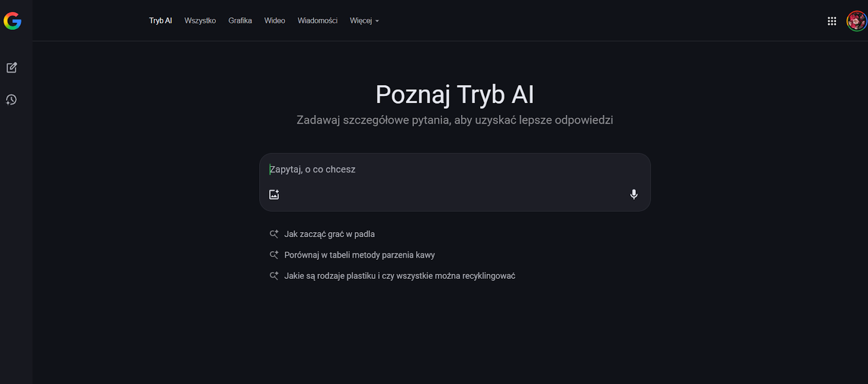This screenshot has width=868, height=384.
Task: Show the Wiadomości results tab
Action: pos(317,21)
